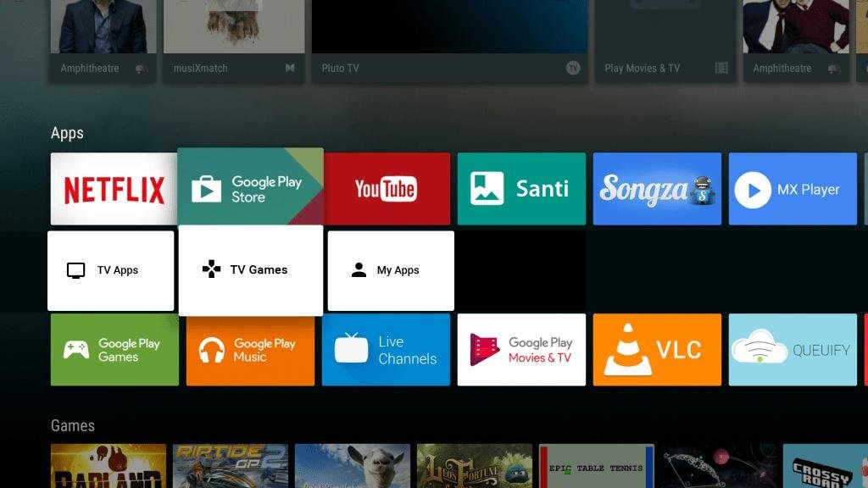The width and height of the screenshot is (868, 488).
Task: Open the Pluto TV recommendation card
Action: point(448,38)
